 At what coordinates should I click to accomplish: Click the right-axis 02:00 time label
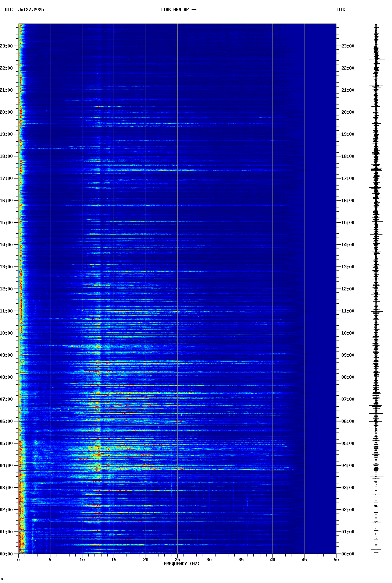(348, 510)
